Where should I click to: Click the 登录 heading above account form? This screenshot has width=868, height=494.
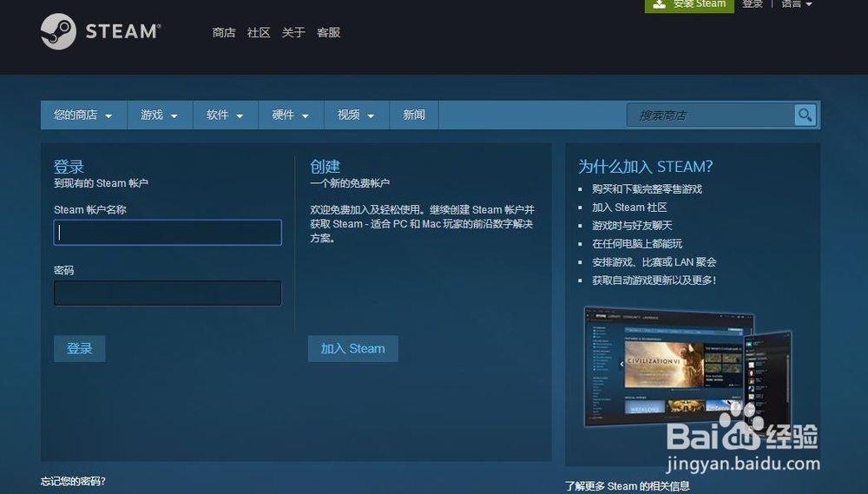tap(69, 166)
